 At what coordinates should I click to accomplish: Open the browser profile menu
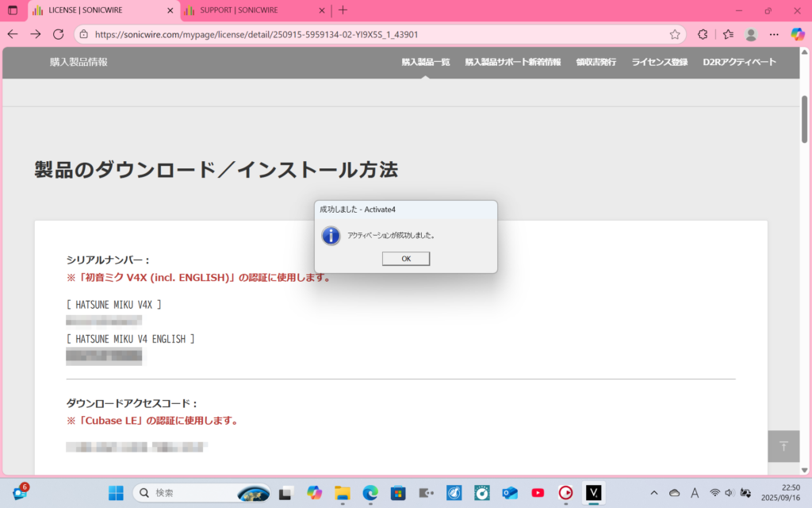click(751, 35)
